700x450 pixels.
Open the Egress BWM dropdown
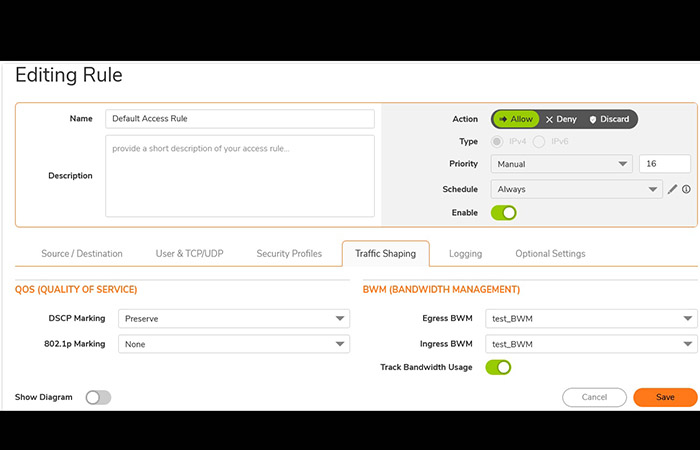[x=591, y=319]
